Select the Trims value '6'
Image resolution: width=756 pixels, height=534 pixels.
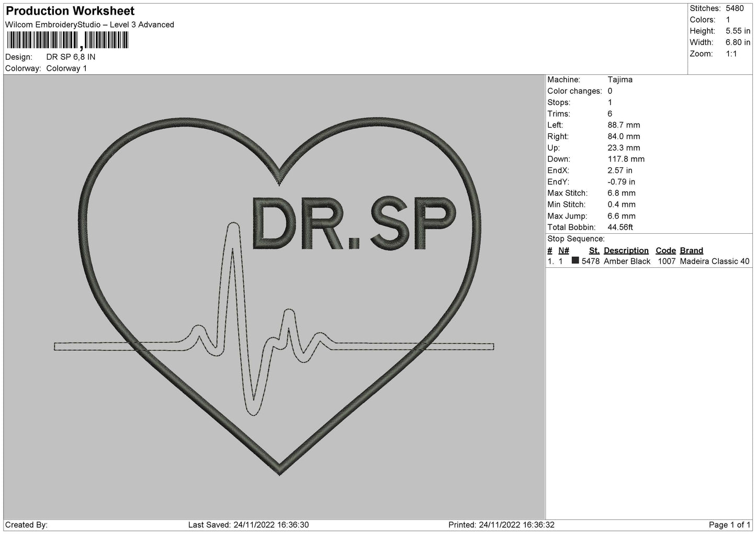point(610,113)
